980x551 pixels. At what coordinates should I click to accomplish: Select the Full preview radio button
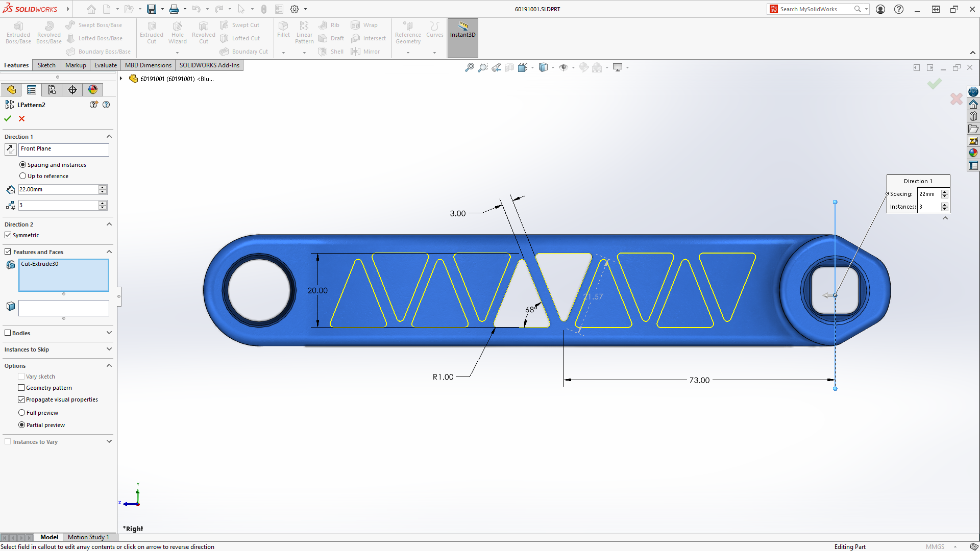pos(22,412)
